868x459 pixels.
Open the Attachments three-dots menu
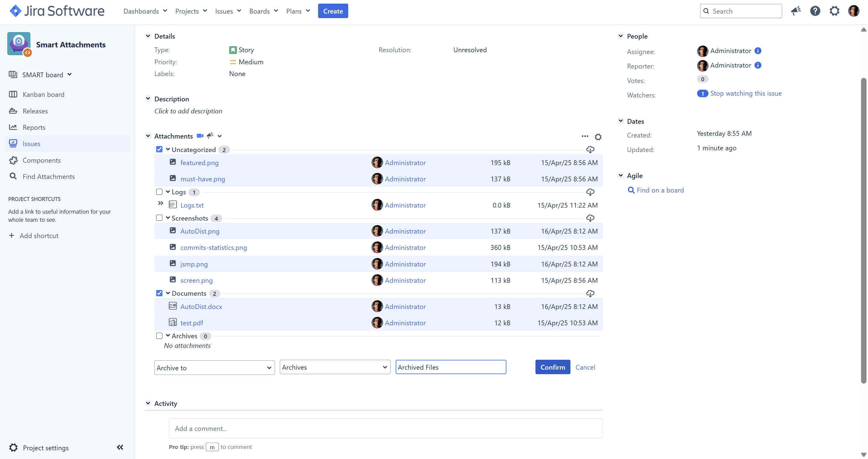pyautogui.click(x=585, y=136)
